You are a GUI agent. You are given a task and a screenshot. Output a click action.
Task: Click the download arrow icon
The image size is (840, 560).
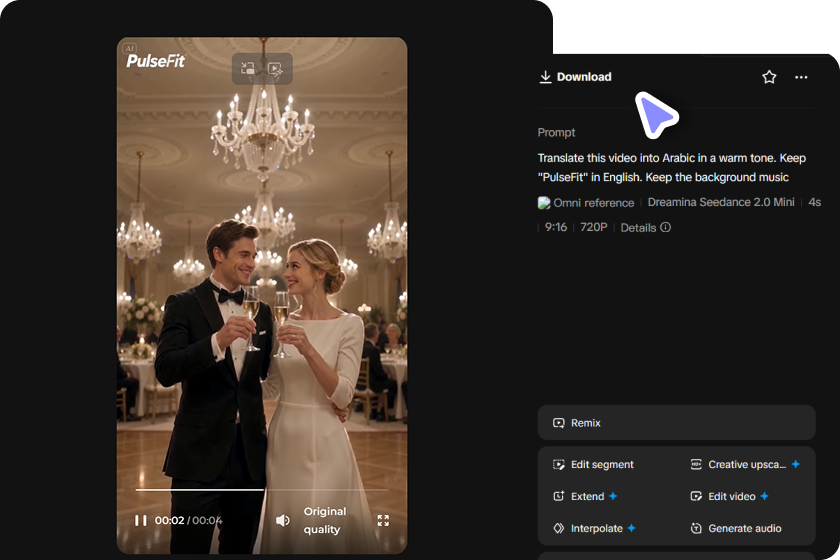545,77
